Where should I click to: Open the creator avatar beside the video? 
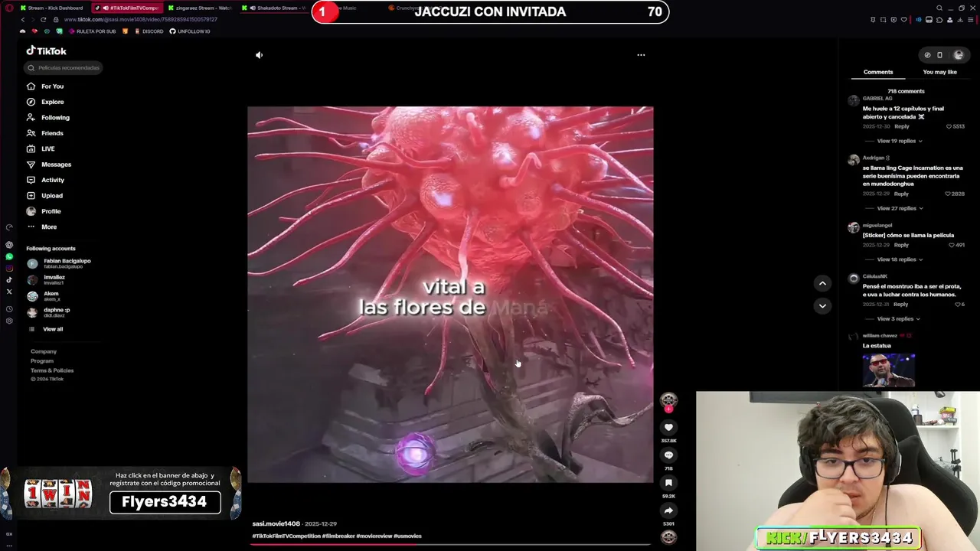point(668,400)
